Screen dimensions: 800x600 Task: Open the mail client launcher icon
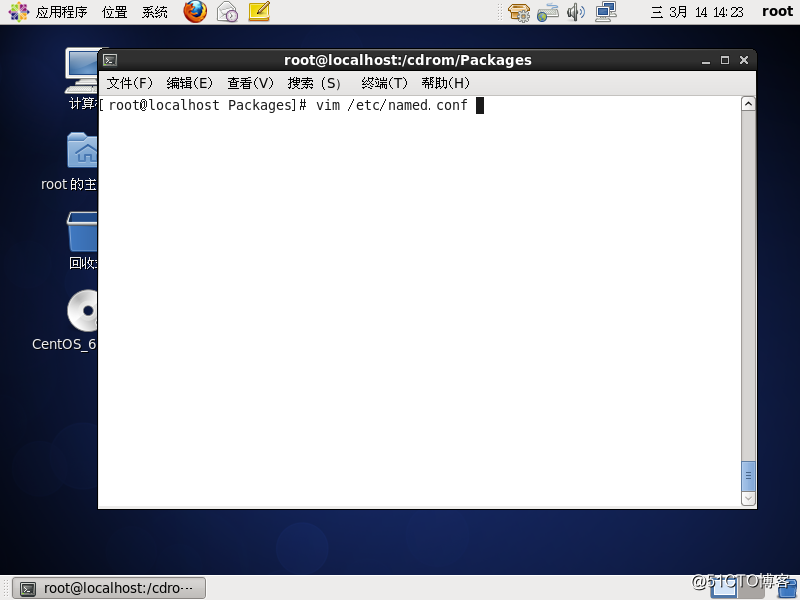pyautogui.click(x=227, y=12)
